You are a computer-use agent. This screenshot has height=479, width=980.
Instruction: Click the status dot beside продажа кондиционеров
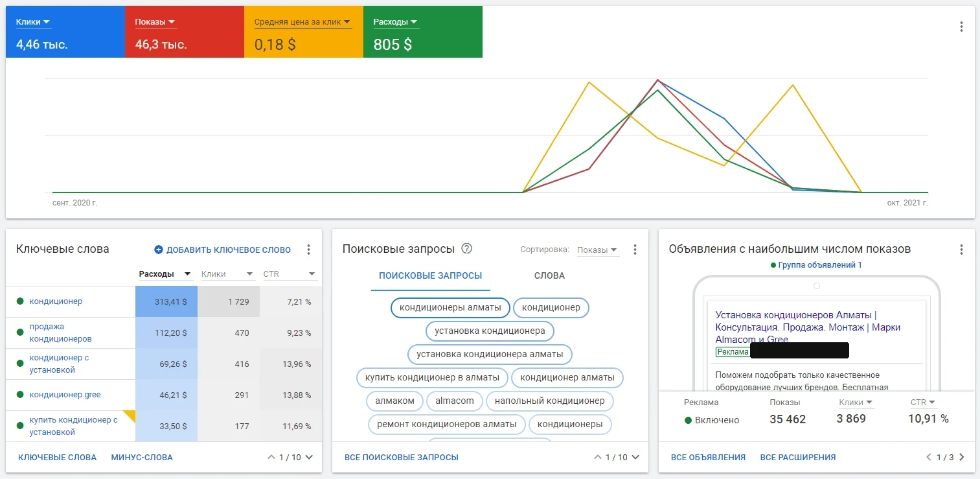click(20, 333)
